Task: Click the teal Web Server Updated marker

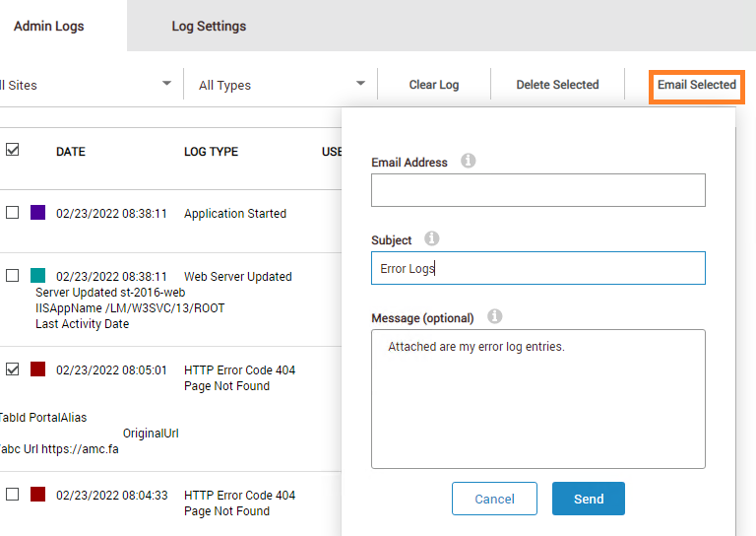Action: 37,276
